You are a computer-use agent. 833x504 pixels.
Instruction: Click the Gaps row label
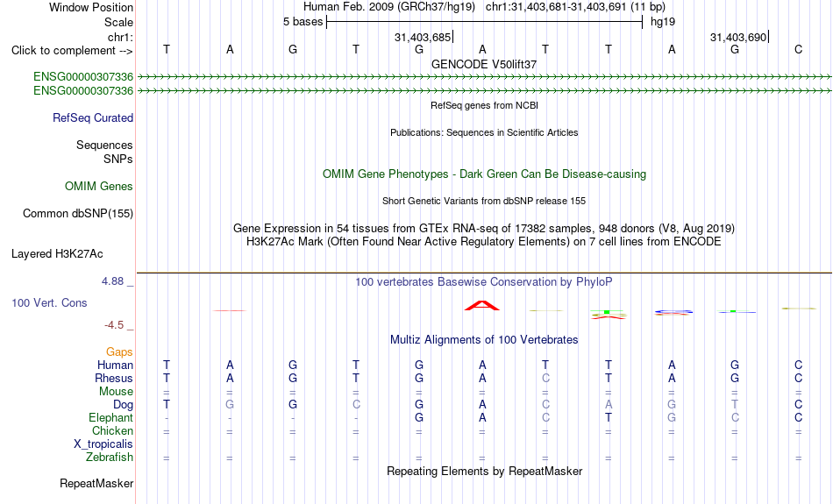click(119, 351)
